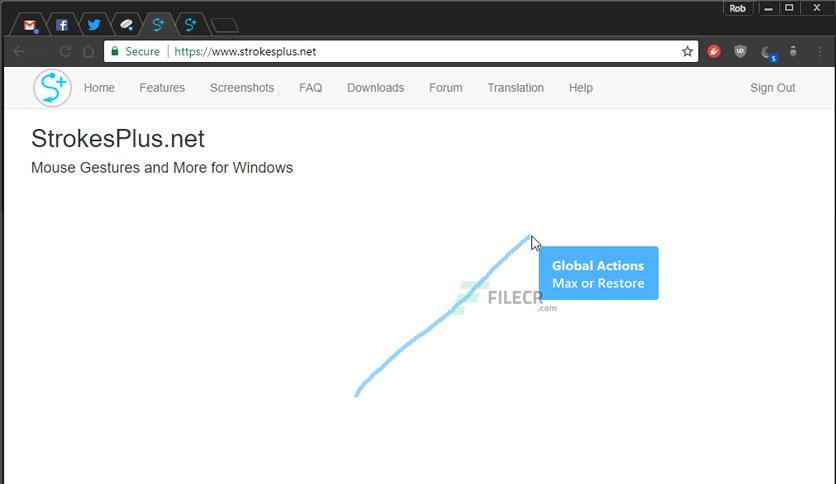
Task: Switch to the Facebook tab
Action: pos(62,25)
